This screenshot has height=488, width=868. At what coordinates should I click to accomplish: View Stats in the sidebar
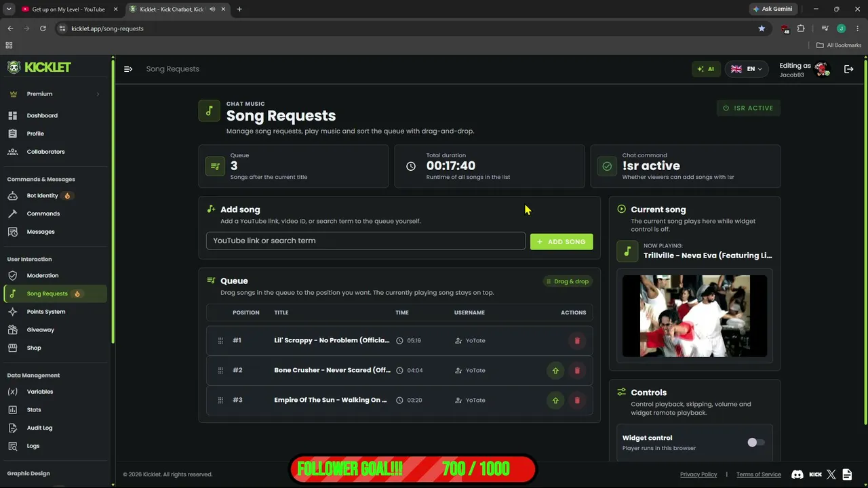pyautogui.click(x=54, y=410)
